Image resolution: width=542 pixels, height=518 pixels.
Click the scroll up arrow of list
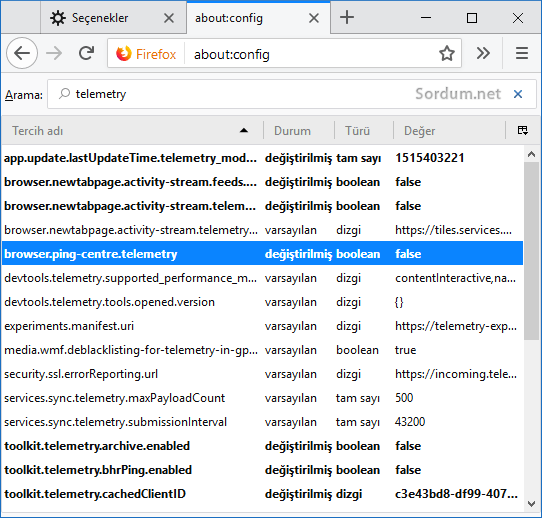coord(531,154)
